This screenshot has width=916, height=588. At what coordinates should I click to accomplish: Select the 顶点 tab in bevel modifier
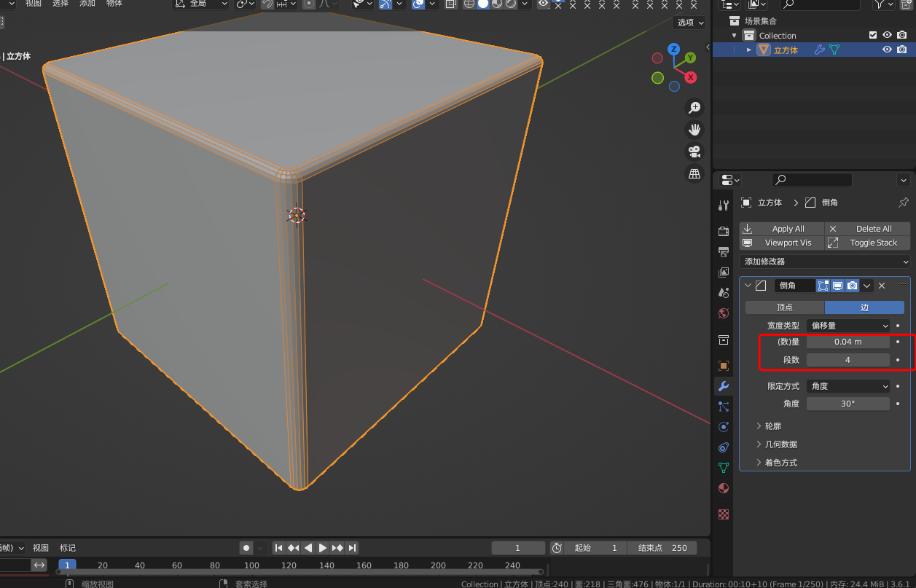tap(785, 307)
